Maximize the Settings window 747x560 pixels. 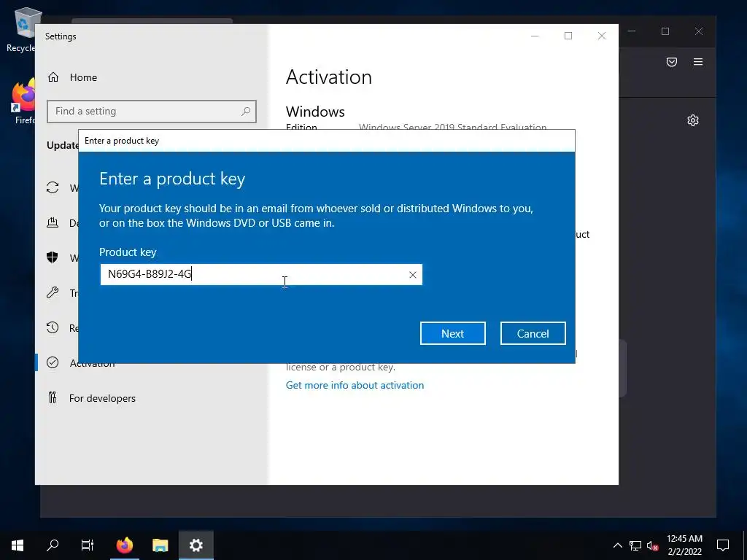point(568,36)
